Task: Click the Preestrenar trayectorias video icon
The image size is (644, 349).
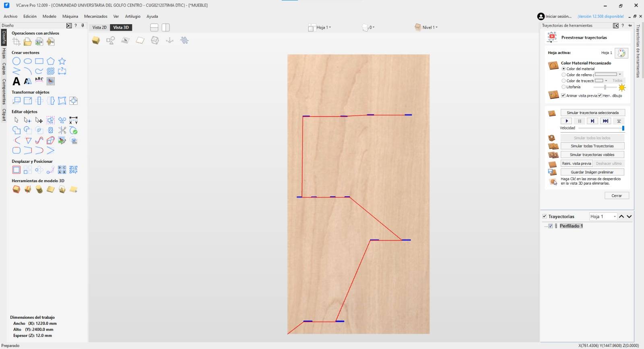Action: 551,37
